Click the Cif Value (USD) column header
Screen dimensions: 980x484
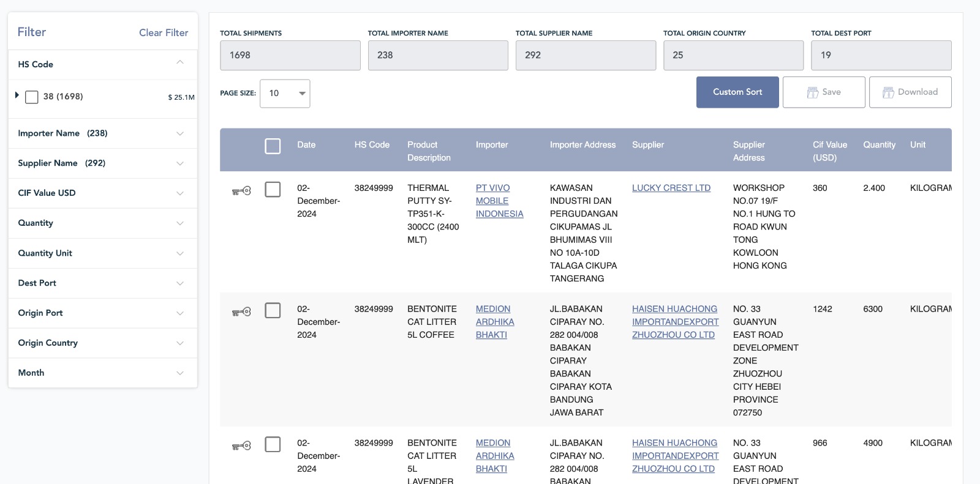pyautogui.click(x=829, y=151)
